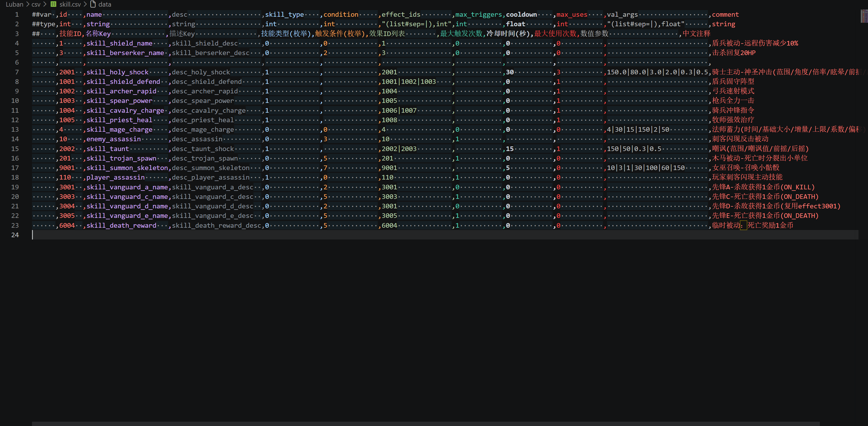Click the 'skill_type' header cell
Viewport: 868px width, 426px height.
(284, 14)
